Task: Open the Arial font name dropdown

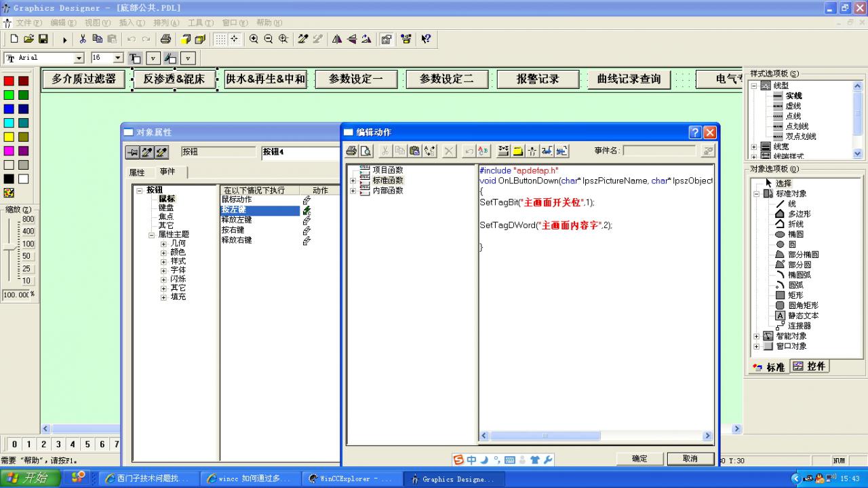Action: pyautogui.click(x=79, y=58)
